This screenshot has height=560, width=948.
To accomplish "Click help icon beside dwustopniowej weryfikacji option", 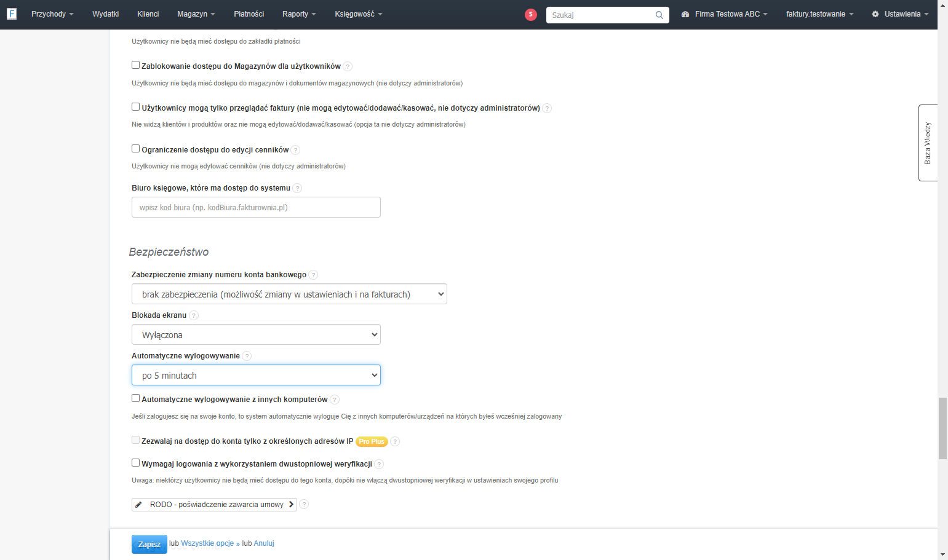I will point(379,464).
